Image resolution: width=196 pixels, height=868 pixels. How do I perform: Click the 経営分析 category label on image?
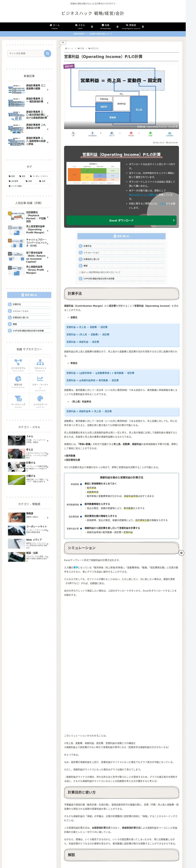[x=69, y=66]
